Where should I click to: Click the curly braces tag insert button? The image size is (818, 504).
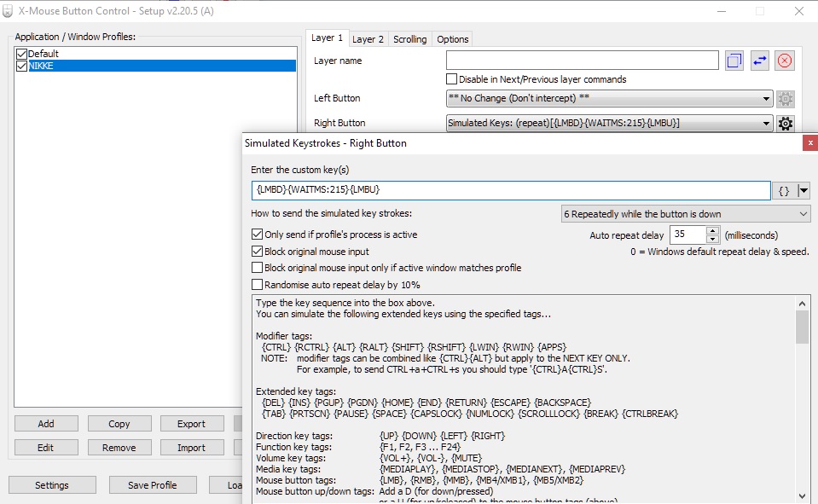[784, 190]
